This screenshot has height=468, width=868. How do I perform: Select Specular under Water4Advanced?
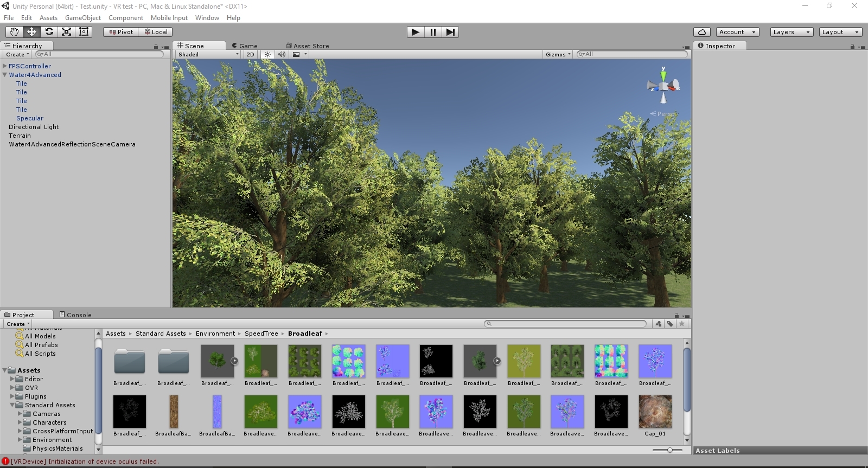(x=30, y=118)
